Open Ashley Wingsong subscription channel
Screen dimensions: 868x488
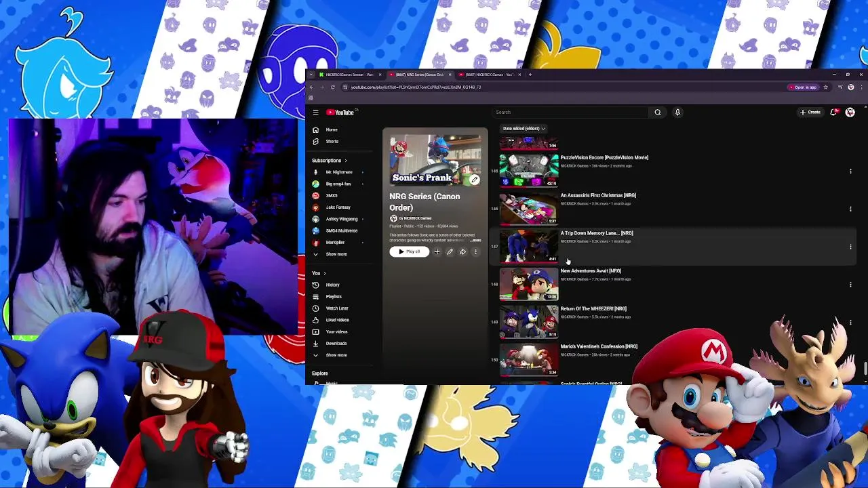tap(340, 219)
